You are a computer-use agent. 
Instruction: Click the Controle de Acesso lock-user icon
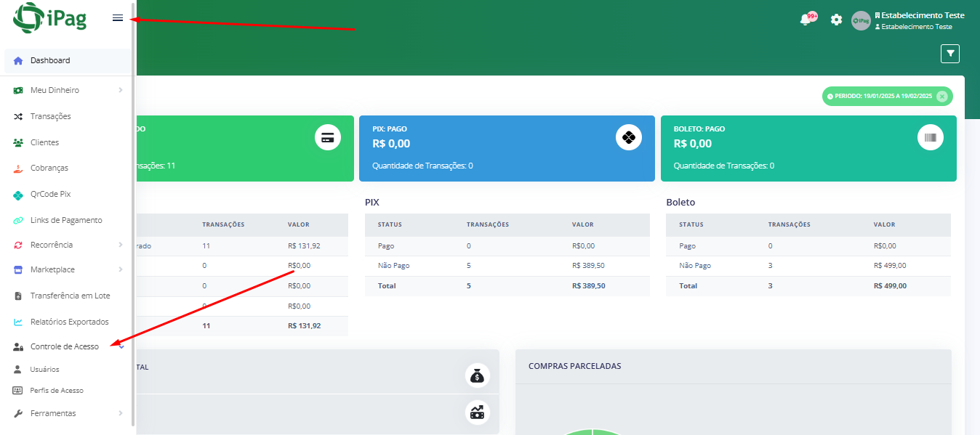pos(18,346)
